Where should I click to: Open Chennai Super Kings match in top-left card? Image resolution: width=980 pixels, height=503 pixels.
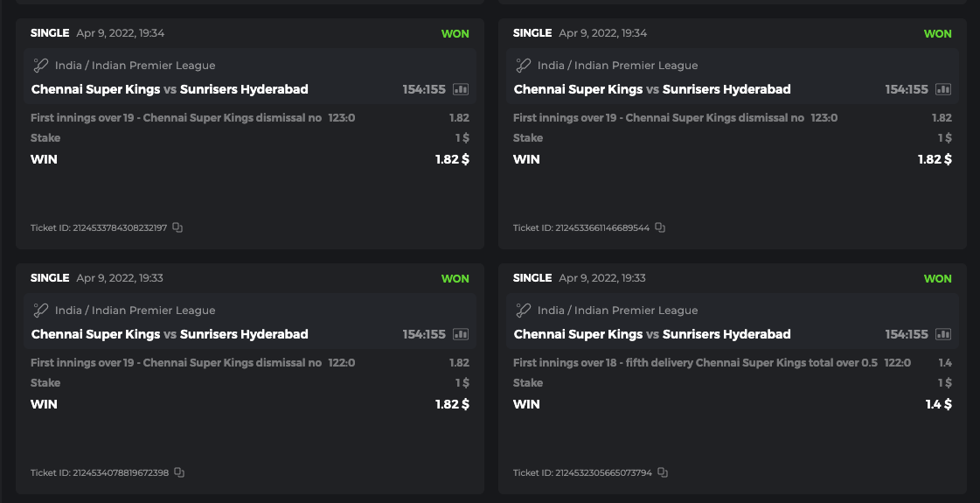(x=96, y=89)
